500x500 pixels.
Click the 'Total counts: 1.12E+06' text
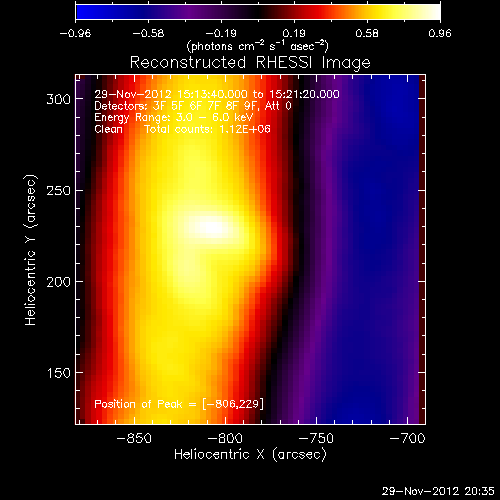tap(207, 129)
